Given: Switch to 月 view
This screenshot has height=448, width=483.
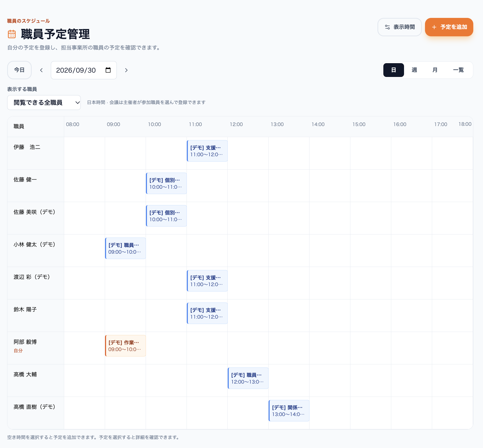Looking at the screenshot, I should point(435,70).
